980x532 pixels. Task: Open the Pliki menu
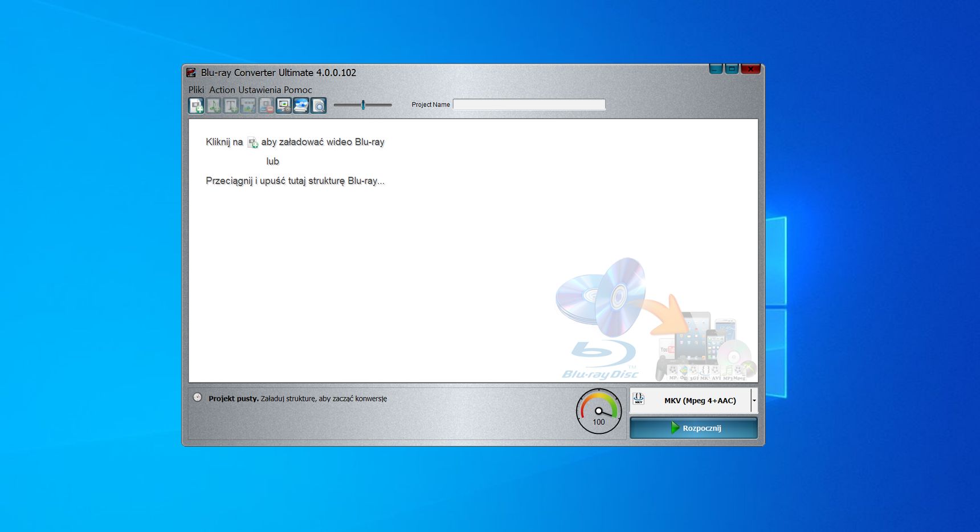pos(196,90)
